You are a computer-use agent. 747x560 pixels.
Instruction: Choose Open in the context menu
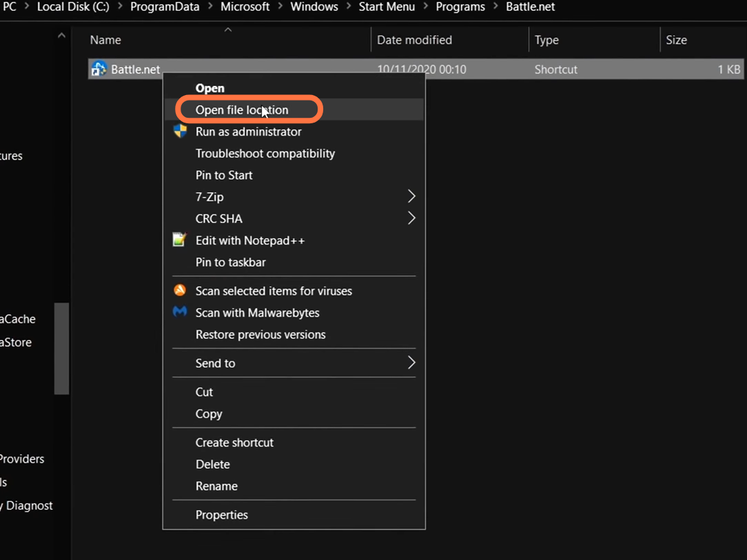pyautogui.click(x=209, y=88)
